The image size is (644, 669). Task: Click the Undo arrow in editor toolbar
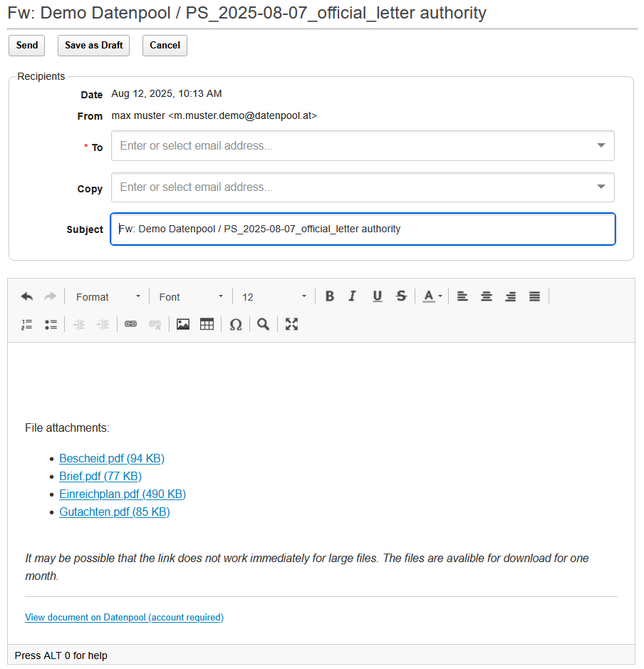27,296
